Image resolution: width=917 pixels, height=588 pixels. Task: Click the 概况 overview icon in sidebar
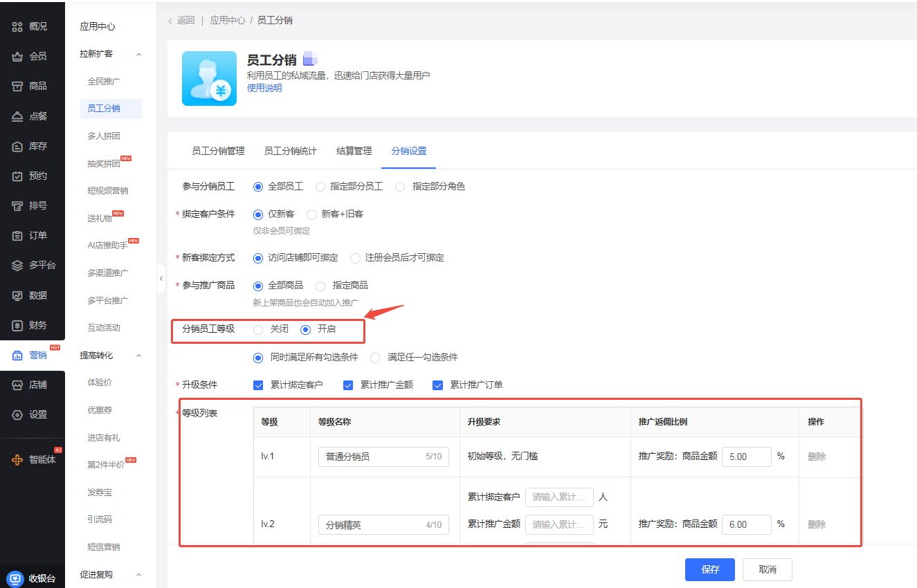pyautogui.click(x=18, y=26)
